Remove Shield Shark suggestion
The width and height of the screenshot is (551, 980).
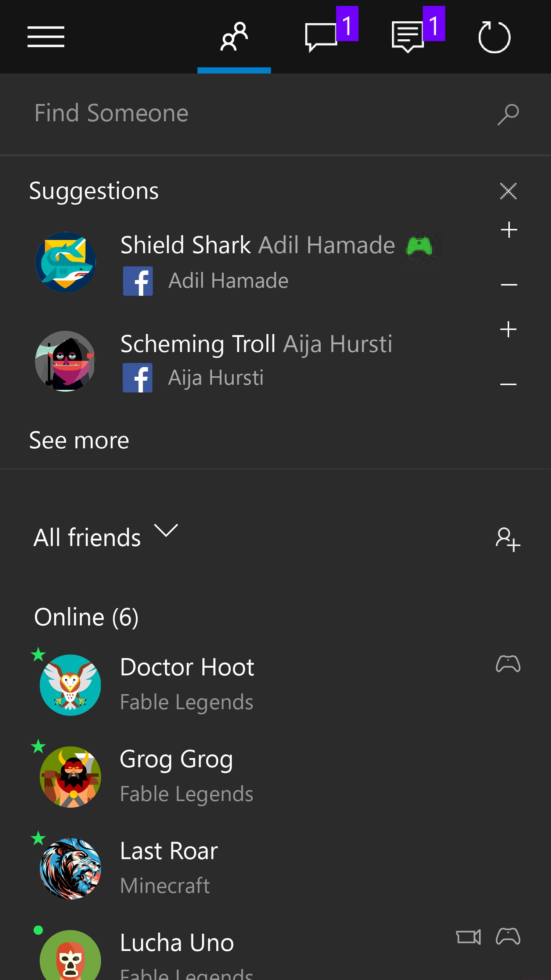pyautogui.click(x=508, y=284)
